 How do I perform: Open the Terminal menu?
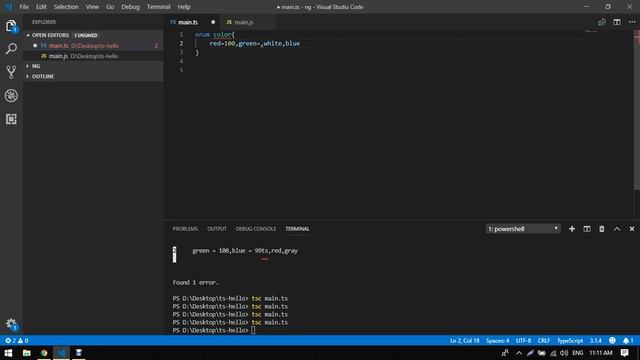point(158,7)
